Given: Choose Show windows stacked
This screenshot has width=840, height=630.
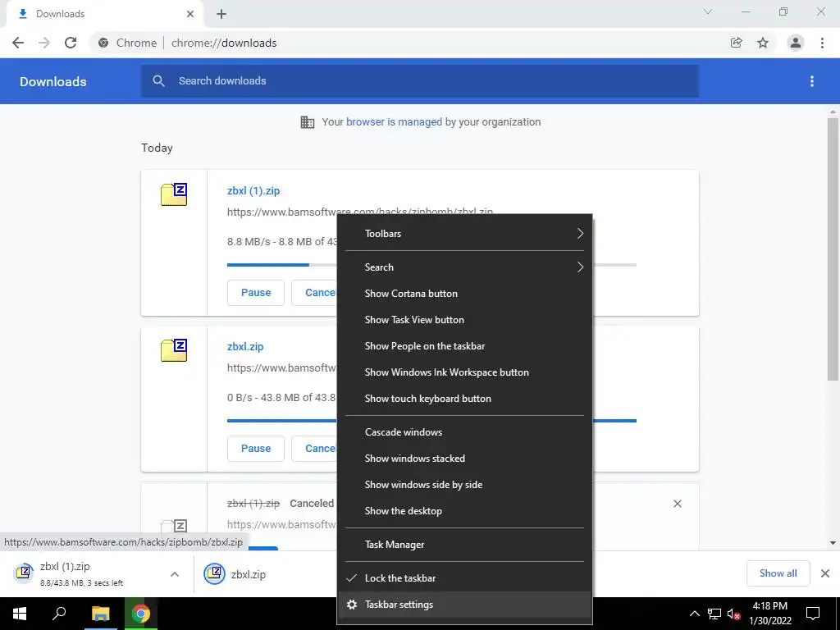Looking at the screenshot, I should click(x=464, y=459).
